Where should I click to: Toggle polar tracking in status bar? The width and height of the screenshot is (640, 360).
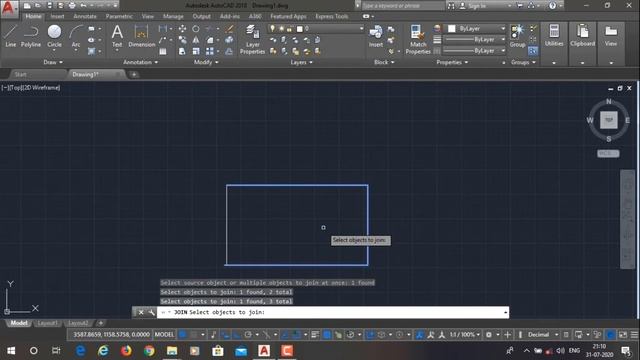pos(248,335)
